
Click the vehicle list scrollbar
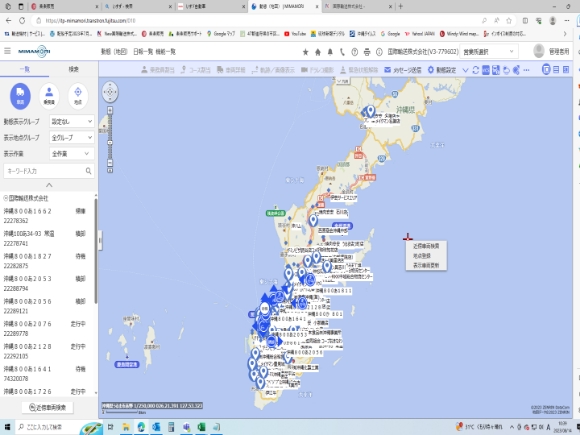(96, 252)
